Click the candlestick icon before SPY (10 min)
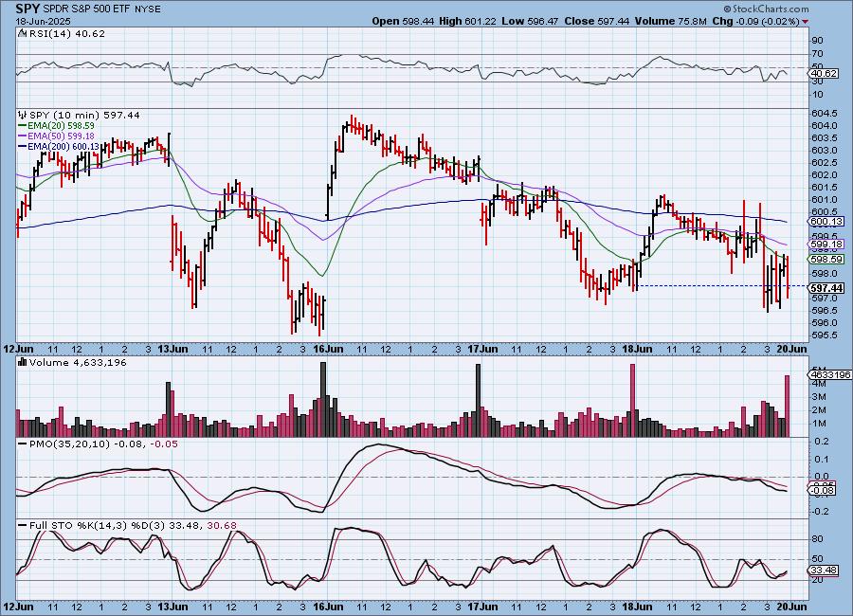Screen dimensions: 853x616 pyautogui.click(x=23, y=115)
